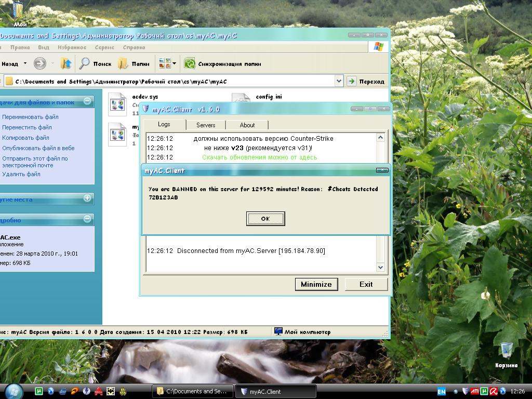Open the Корзина recycle bin on desktop

[x=506, y=355]
